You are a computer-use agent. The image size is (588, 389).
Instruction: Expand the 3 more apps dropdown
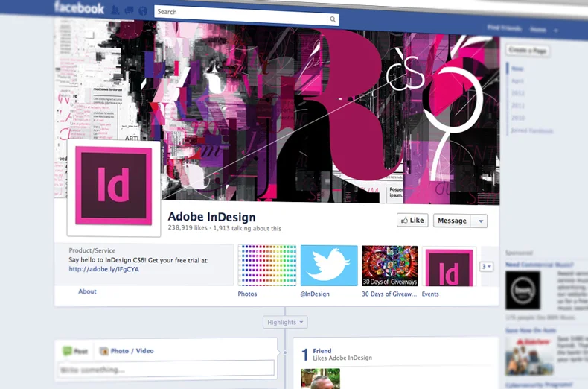tap(486, 266)
